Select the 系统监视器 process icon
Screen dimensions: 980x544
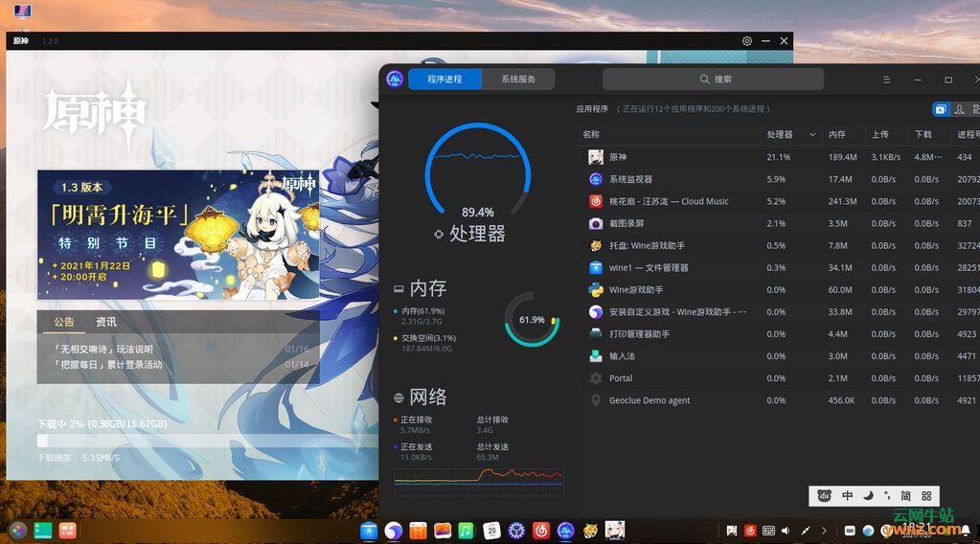point(596,179)
